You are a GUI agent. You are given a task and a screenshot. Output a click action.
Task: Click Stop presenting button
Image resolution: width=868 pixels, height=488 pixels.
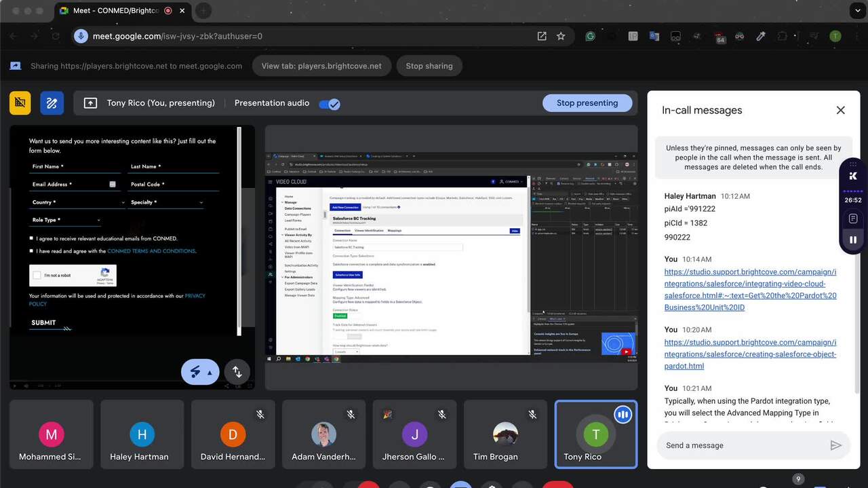pyautogui.click(x=587, y=103)
